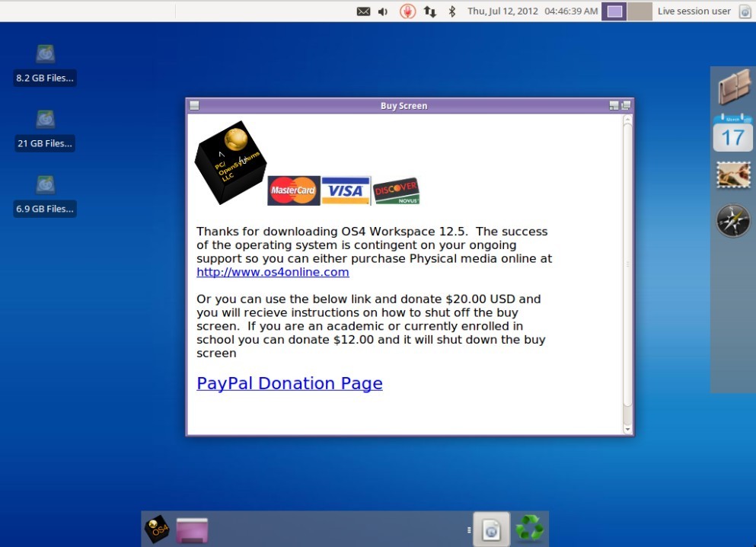Select the 6.9 GB Files desktop volume
This screenshot has width=756, height=547.
(x=45, y=197)
